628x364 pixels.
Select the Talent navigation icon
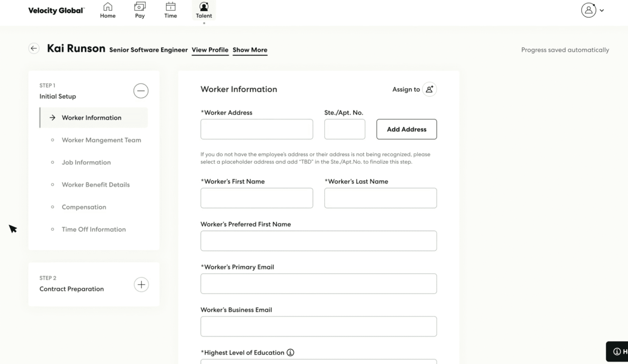click(x=204, y=7)
